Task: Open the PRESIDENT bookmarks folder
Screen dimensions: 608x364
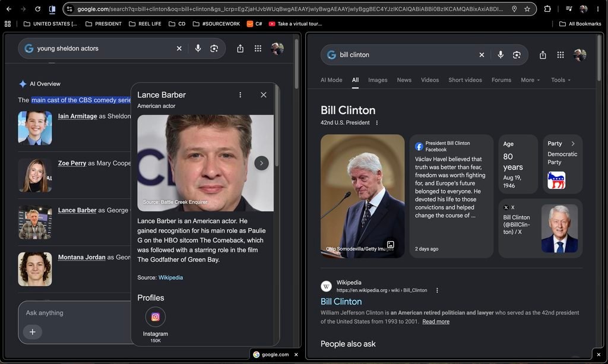Action: 103,24
